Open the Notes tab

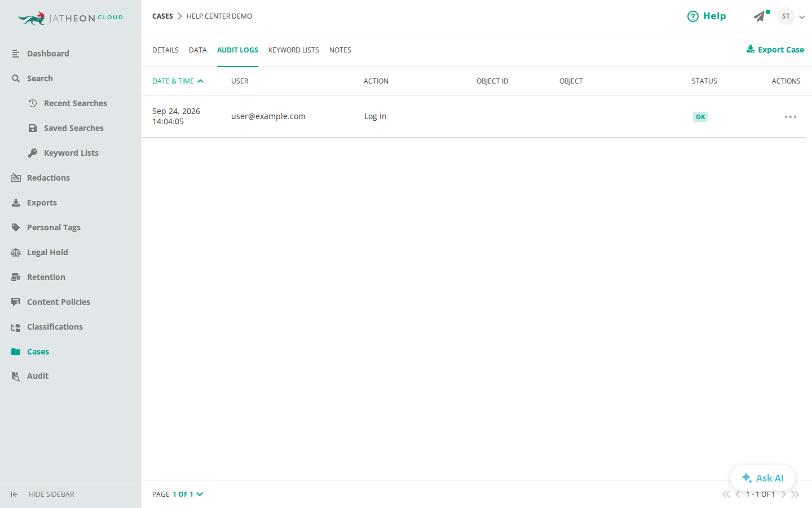340,50
